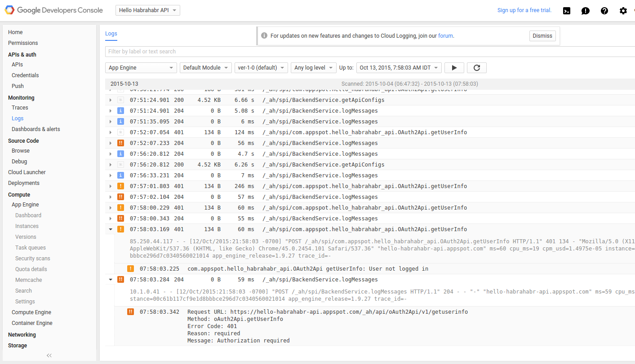Screen dimensions: 635x364
Task: Expand the 07:52:07.054 getUserInfo log row
Action: (x=111, y=132)
